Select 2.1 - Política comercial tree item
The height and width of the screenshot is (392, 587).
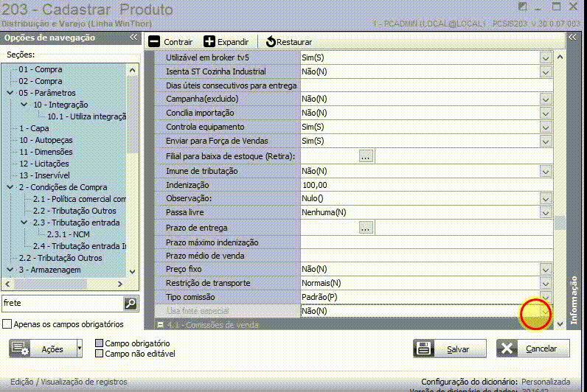(x=80, y=199)
